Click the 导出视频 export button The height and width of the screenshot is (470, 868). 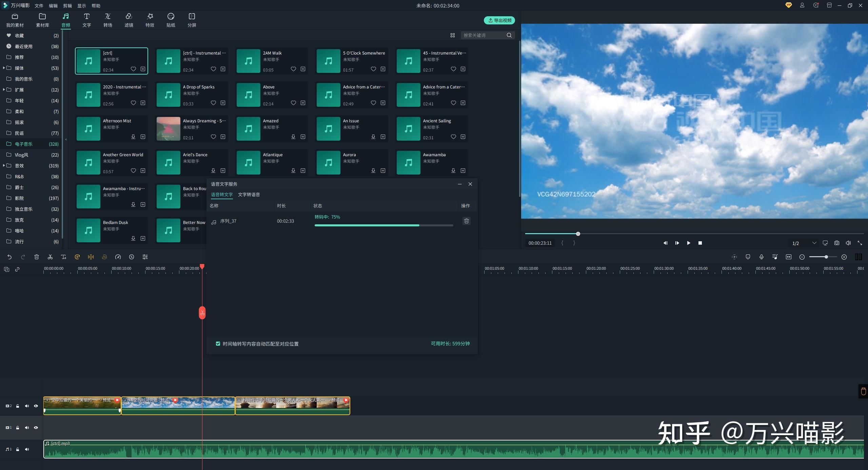pyautogui.click(x=499, y=20)
